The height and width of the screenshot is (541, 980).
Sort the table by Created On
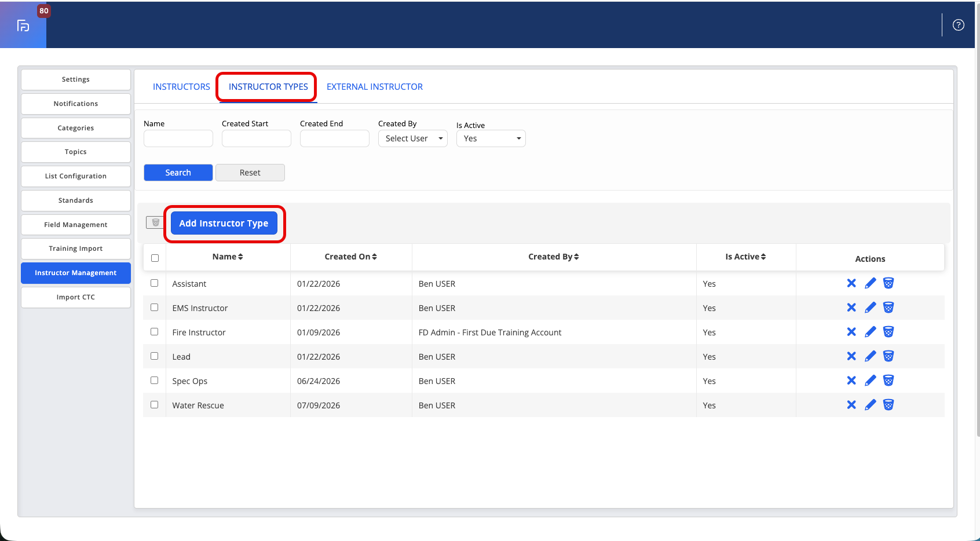(351, 257)
